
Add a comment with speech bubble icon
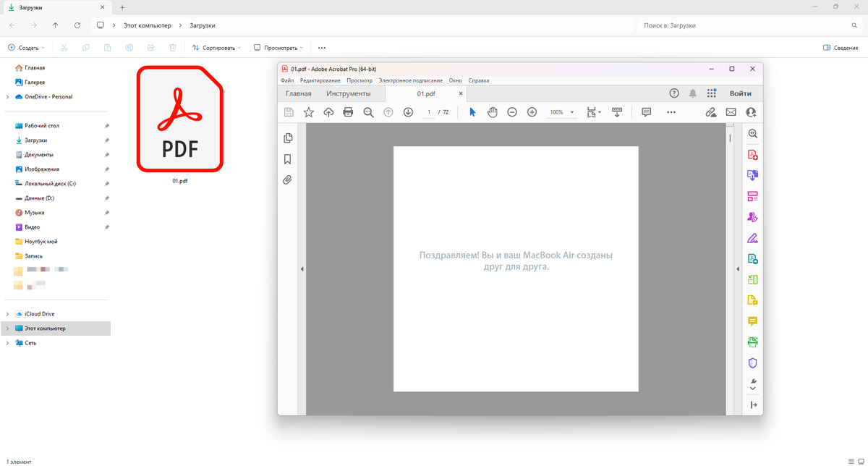coord(647,112)
